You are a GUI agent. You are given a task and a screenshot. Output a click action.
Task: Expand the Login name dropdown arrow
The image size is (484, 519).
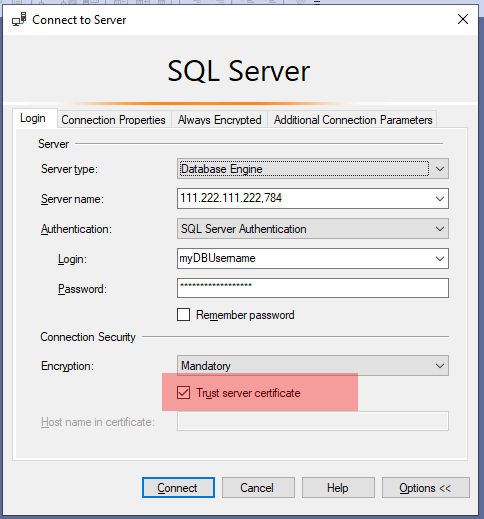tap(440, 259)
